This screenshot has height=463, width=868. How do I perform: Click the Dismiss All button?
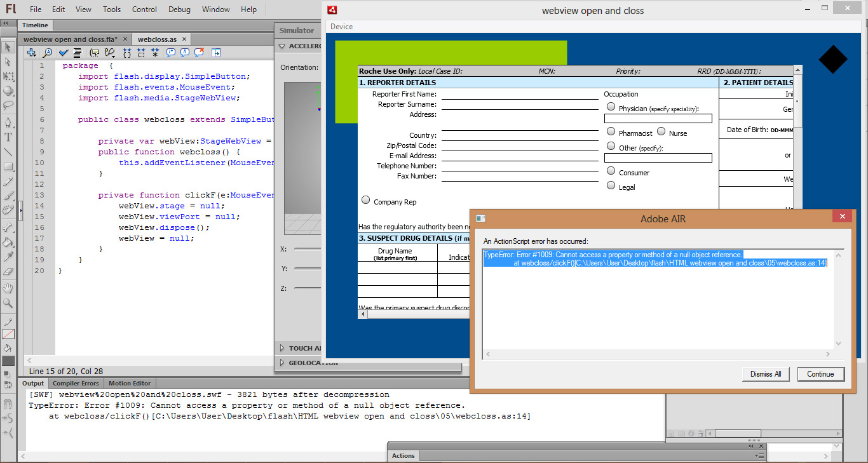pyautogui.click(x=766, y=374)
